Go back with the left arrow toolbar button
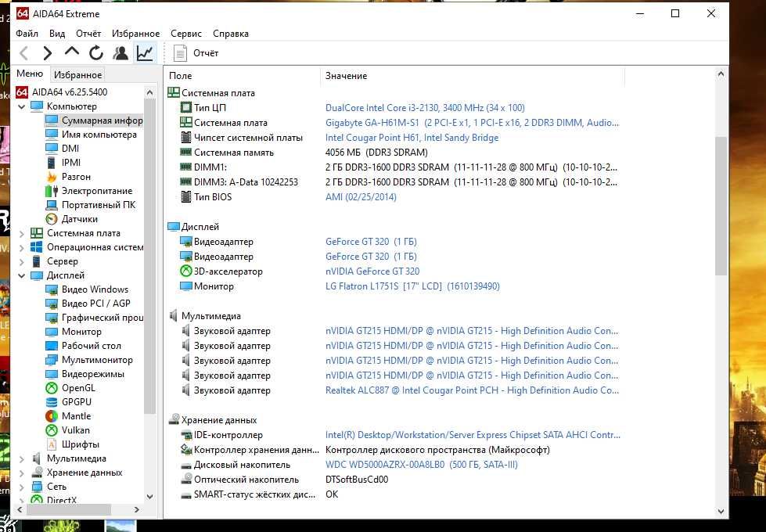Image resolution: width=766 pixels, height=532 pixels. pos(24,52)
